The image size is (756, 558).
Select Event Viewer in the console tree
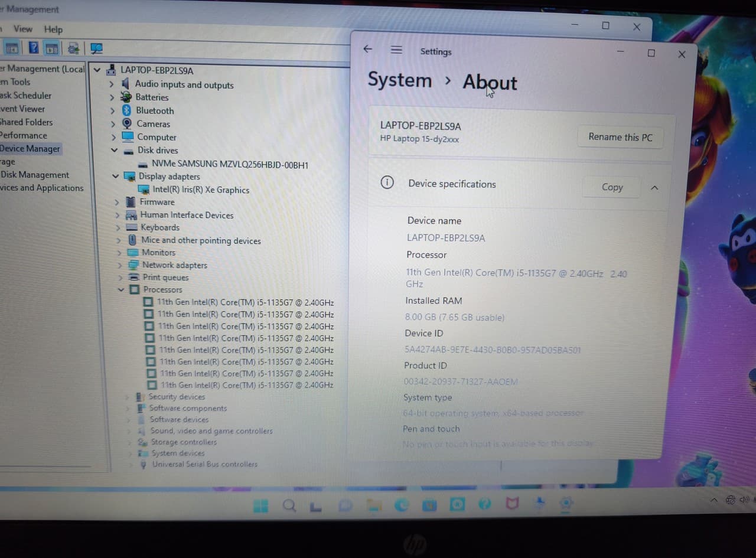pyautogui.click(x=22, y=109)
